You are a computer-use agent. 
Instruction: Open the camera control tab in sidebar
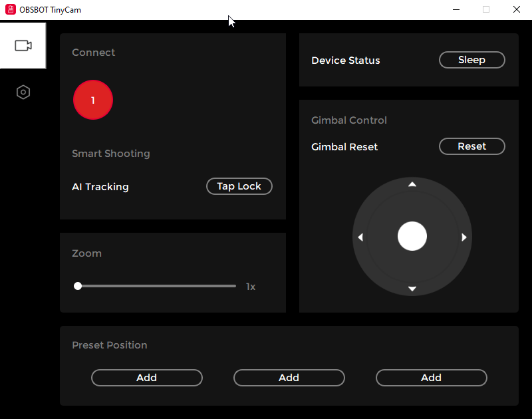pyautogui.click(x=23, y=45)
